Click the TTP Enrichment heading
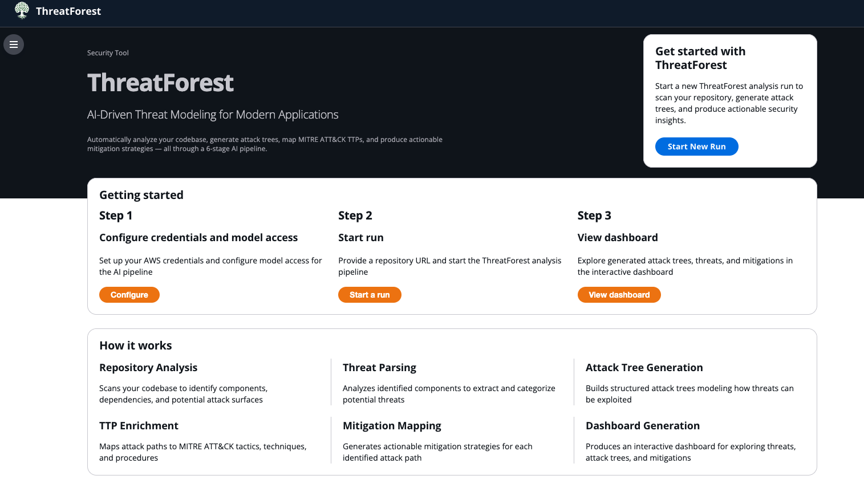The image size is (864, 504). click(x=139, y=425)
